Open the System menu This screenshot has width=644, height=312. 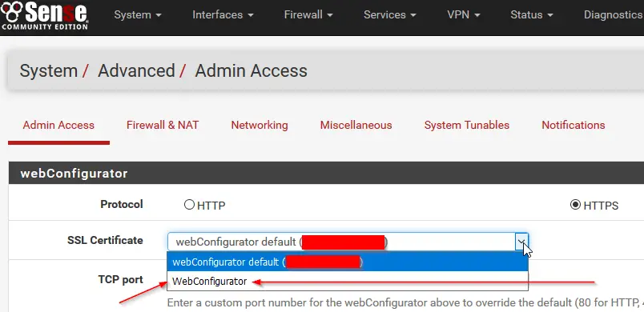(138, 15)
